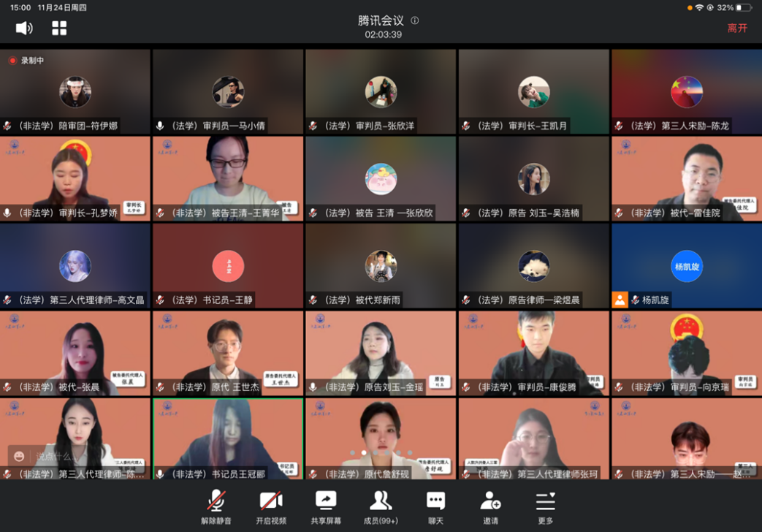
Task: Click the page indicator dots
Action: 381,453
